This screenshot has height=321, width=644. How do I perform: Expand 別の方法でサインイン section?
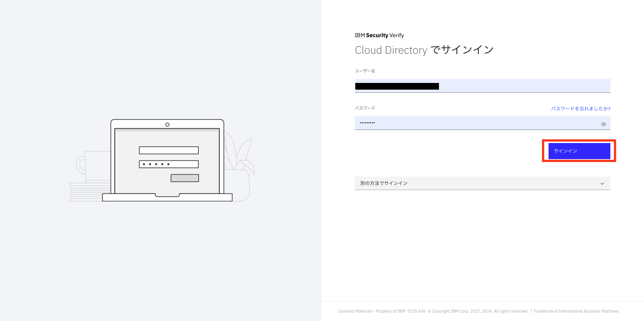click(x=482, y=183)
